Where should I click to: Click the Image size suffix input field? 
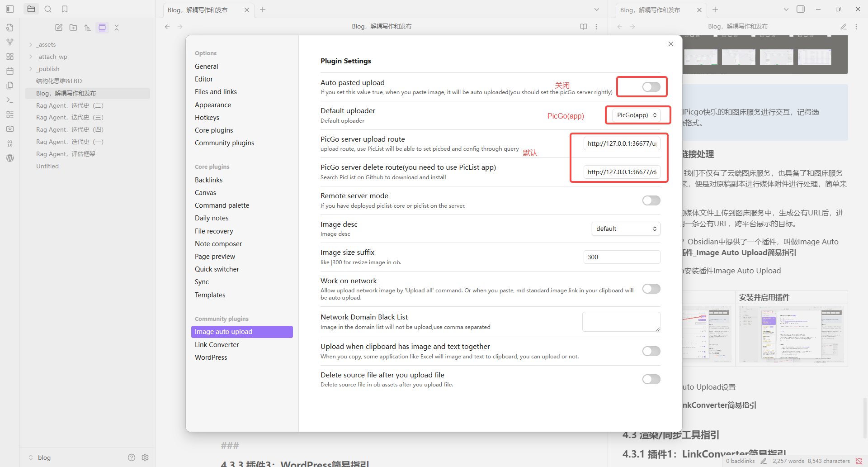point(622,257)
